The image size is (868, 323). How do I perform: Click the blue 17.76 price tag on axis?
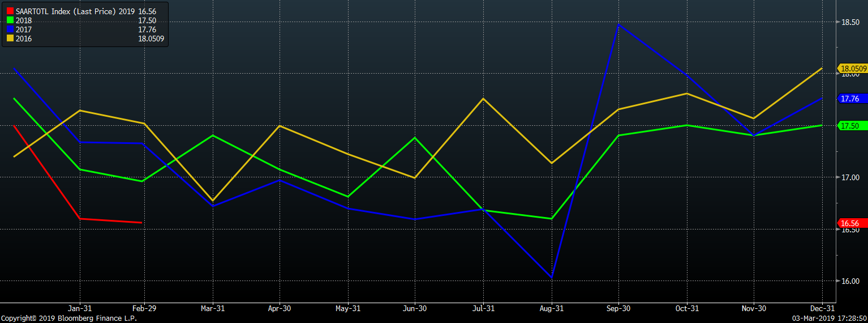(x=850, y=99)
